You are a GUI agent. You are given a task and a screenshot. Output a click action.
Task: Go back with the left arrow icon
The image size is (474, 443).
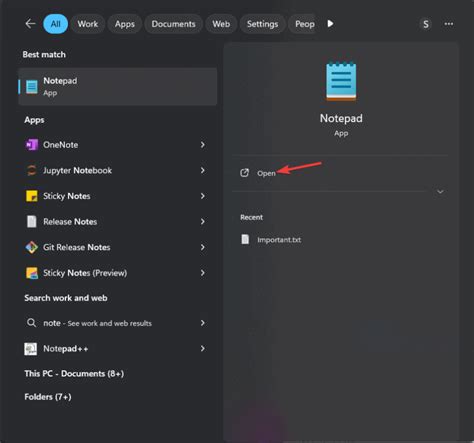[30, 24]
